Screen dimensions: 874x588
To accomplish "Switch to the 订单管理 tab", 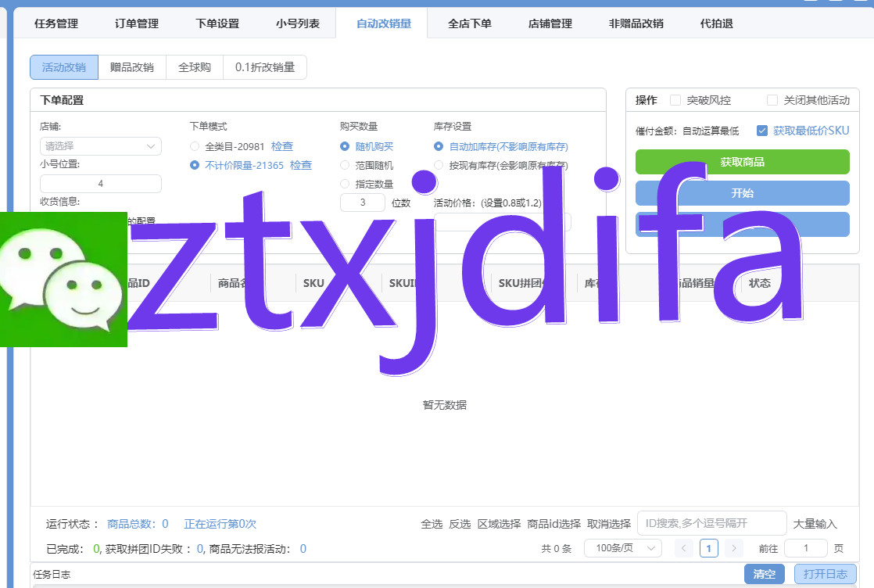I will click(x=137, y=23).
